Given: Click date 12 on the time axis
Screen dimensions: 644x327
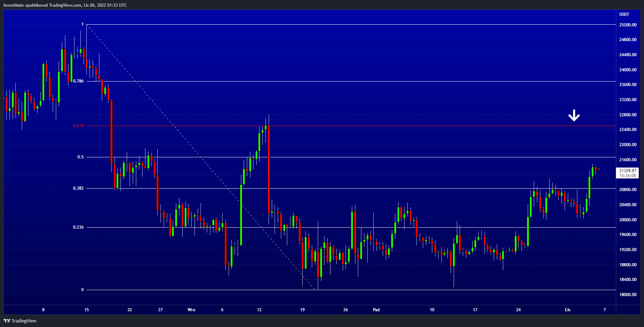Looking at the screenshot, I should click(259, 310).
